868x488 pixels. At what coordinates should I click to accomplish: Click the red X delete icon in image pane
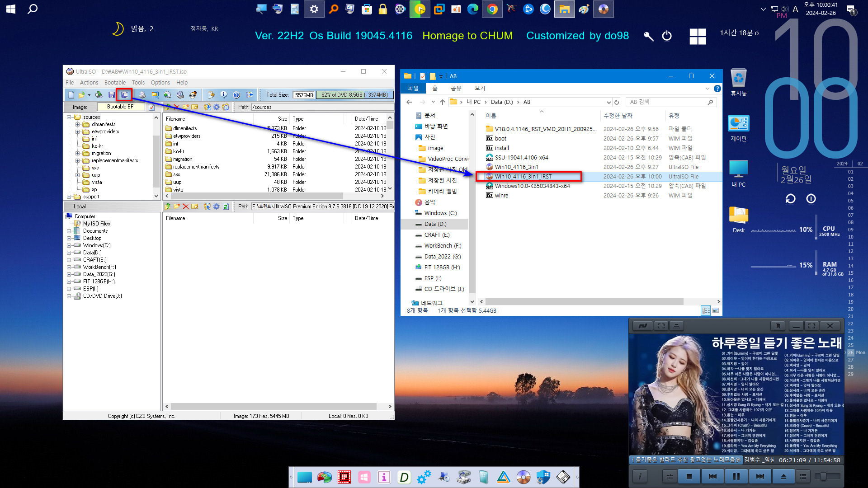point(176,107)
